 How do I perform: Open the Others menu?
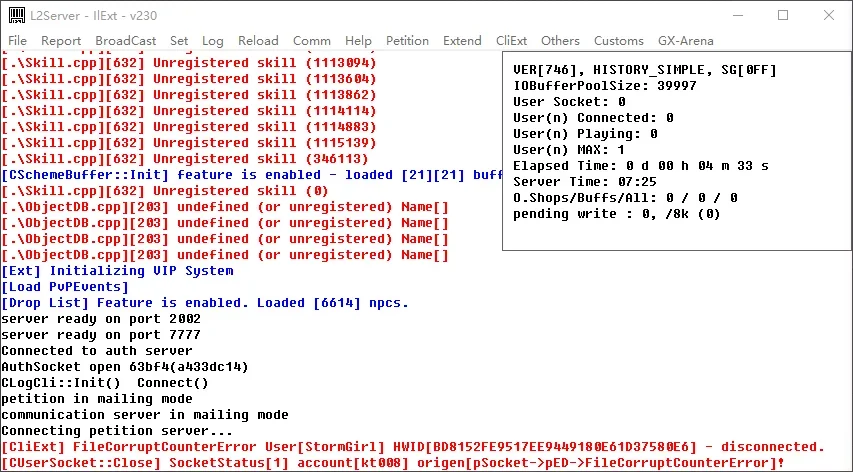pos(560,41)
